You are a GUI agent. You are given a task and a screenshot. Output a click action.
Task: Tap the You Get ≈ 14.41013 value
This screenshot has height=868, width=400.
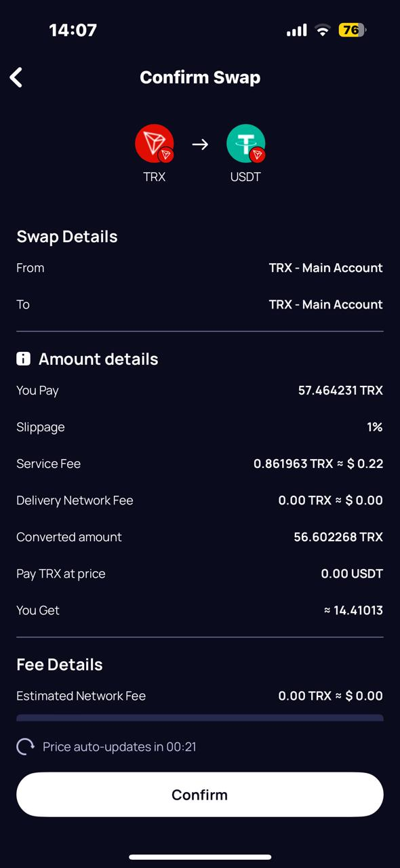(x=353, y=610)
